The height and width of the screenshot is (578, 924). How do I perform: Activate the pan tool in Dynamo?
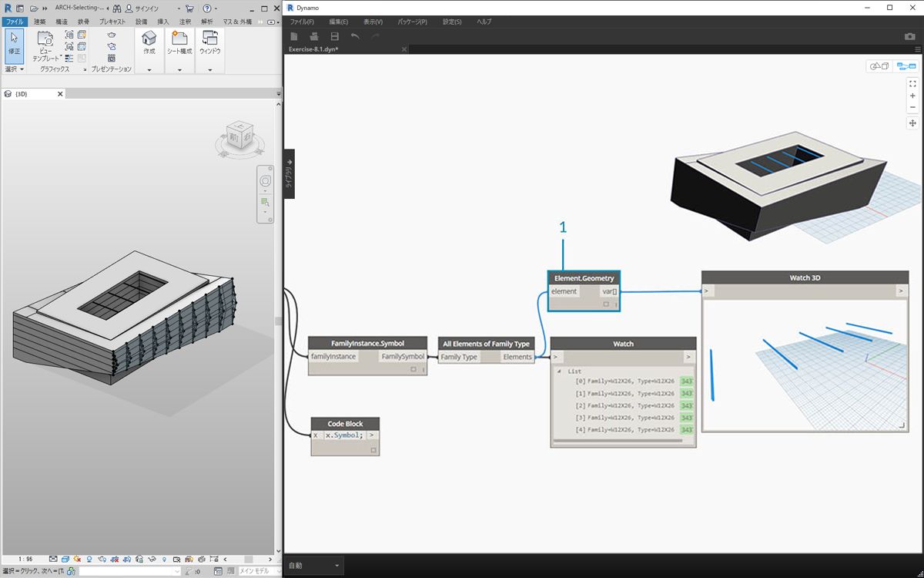(912, 123)
